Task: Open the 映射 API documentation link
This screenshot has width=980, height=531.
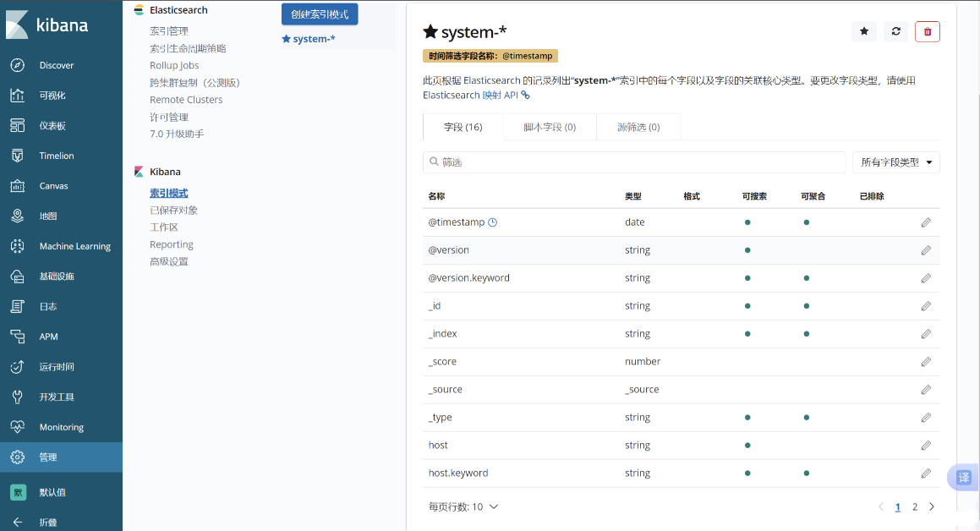Action: point(505,96)
